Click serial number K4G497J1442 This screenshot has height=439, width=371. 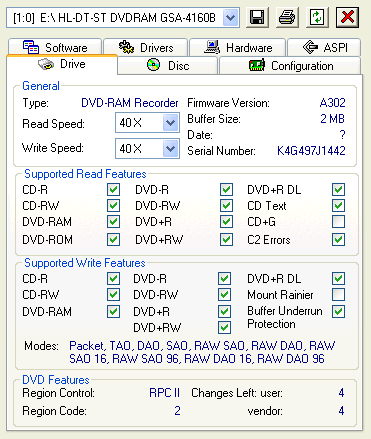pyautogui.click(x=311, y=151)
